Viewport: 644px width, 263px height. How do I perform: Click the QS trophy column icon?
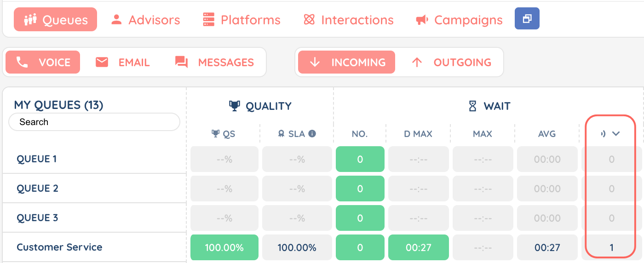point(215,134)
